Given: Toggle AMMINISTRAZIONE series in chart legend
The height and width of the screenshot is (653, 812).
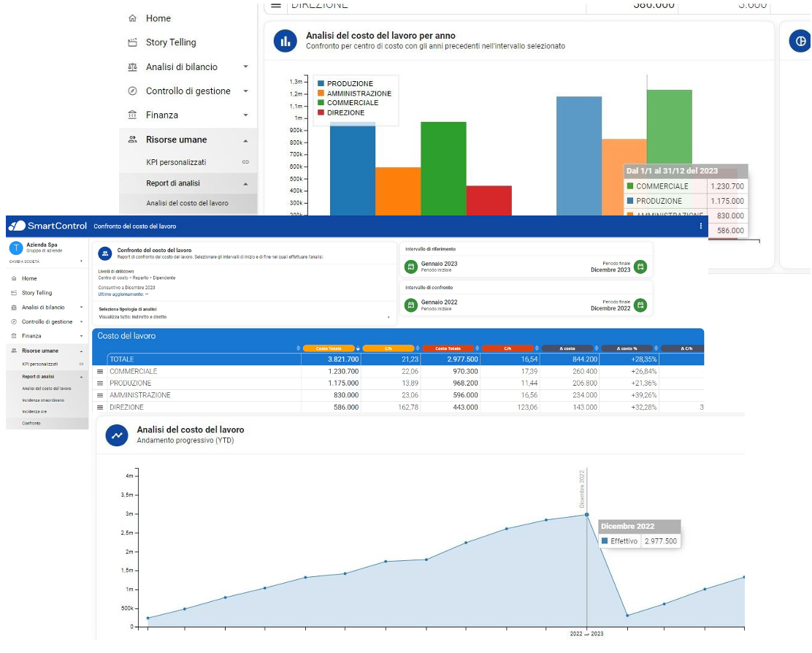Looking at the screenshot, I should tap(355, 93).
